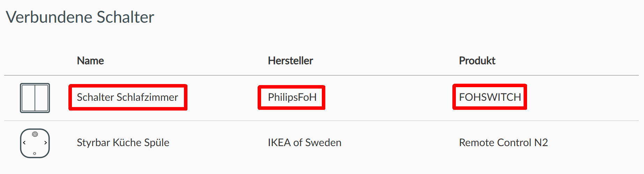
Task: Select the Hersteller column header
Action: click(290, 61)
